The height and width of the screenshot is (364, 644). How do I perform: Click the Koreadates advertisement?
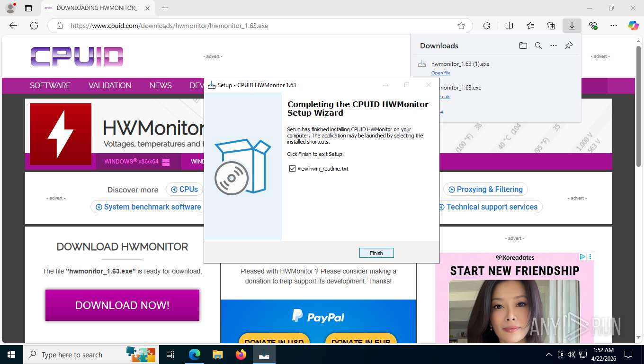point(514,298)
